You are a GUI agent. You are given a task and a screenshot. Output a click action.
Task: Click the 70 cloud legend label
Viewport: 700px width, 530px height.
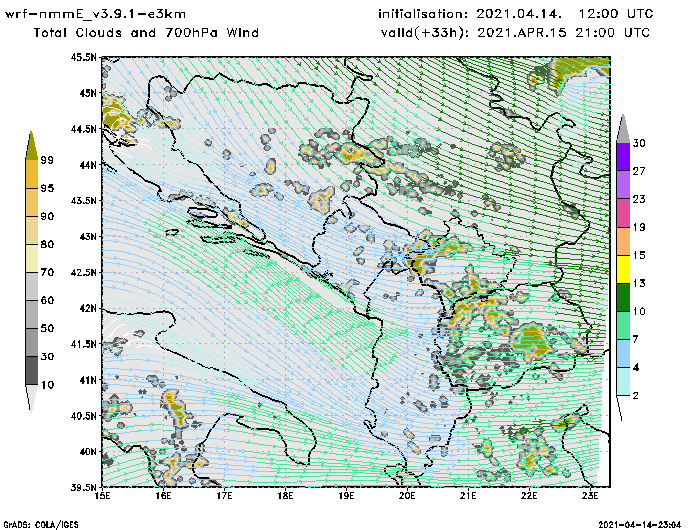pyautogui.click(x=47, y=272)
